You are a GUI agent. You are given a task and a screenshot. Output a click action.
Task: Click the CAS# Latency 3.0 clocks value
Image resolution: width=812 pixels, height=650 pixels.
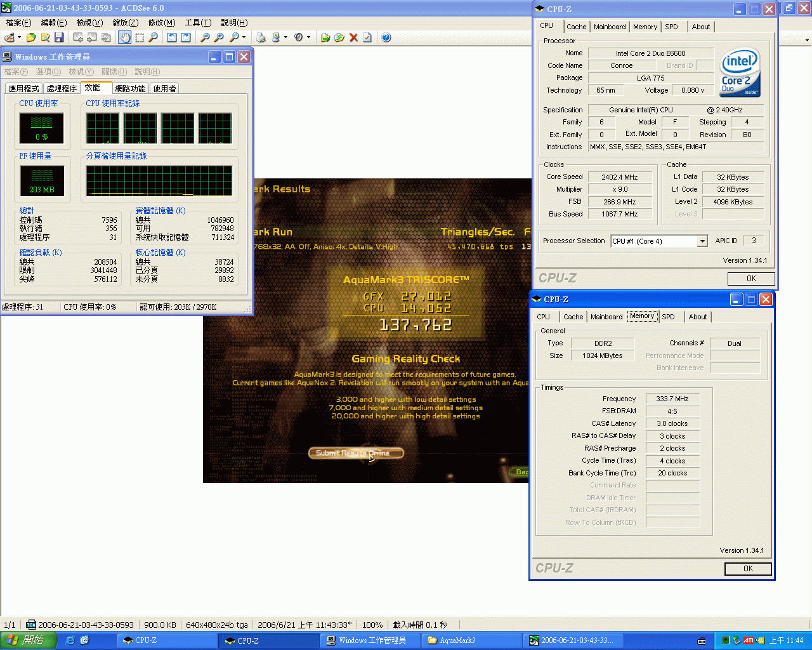[x=672, y=423]
